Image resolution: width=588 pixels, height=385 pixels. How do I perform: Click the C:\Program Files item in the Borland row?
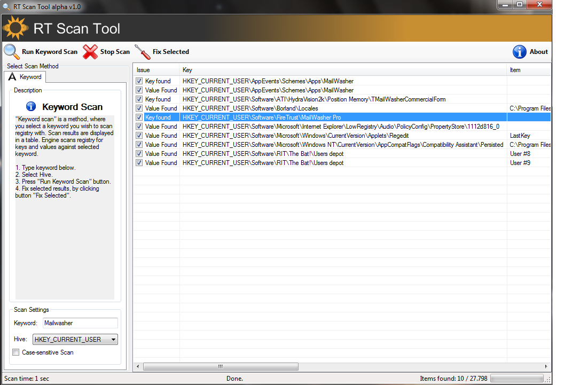pyautogui.click(x=530, y=108)
